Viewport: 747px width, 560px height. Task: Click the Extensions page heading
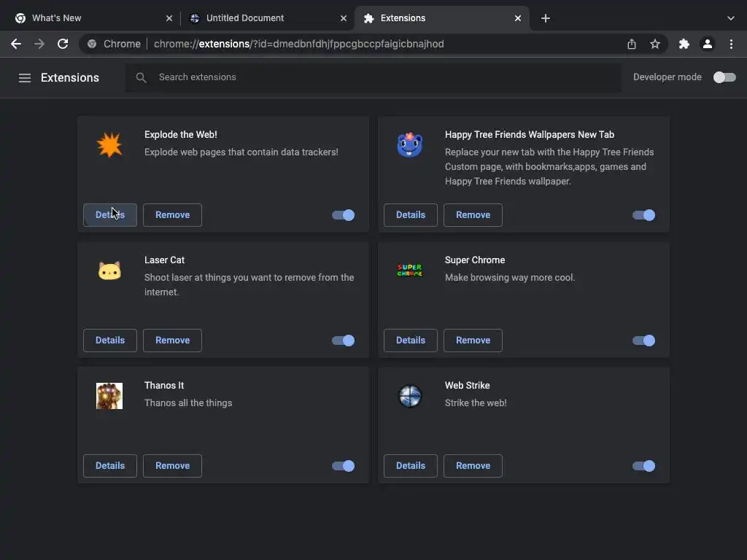pos(70,77)
